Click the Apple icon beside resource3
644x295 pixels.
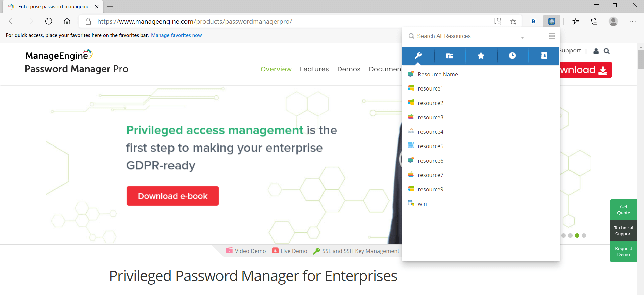[411, 117]
